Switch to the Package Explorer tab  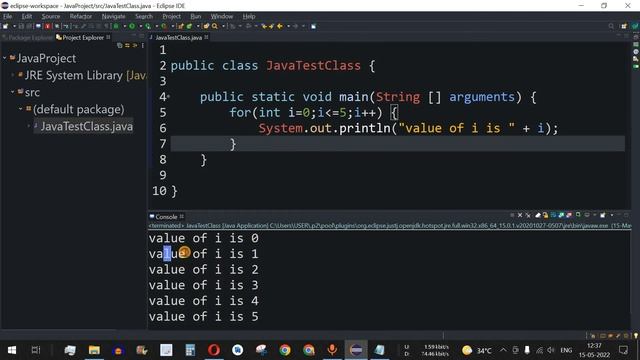[x=27, y=37]
